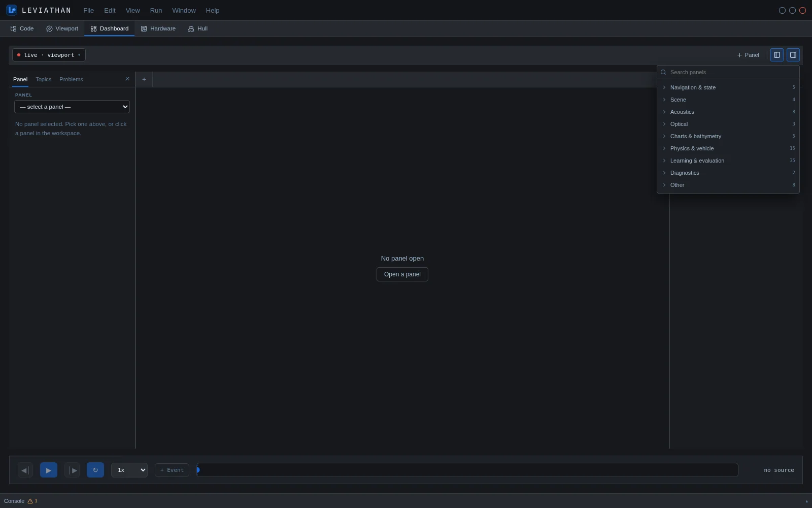The image size is (812, 508).
Task: Open the select a panel dropdown
Action: pos(72,107)
